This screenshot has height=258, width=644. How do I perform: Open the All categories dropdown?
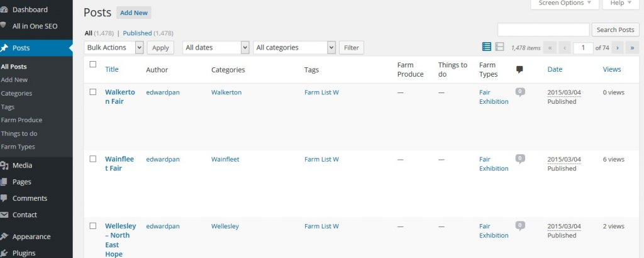click(294, 47)
